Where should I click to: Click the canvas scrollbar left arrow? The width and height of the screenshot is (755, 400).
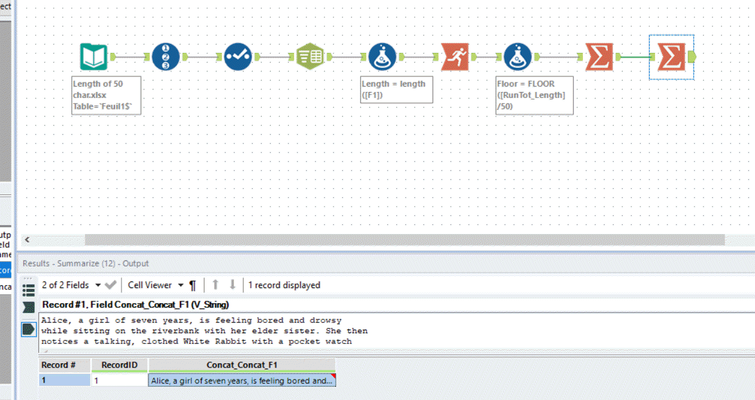tap(27, 239)
